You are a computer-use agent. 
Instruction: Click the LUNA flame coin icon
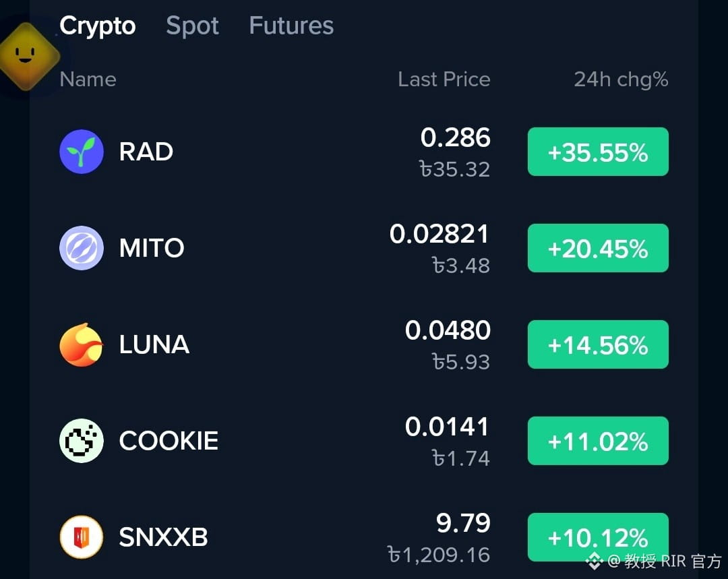click(x=82, y=344)
